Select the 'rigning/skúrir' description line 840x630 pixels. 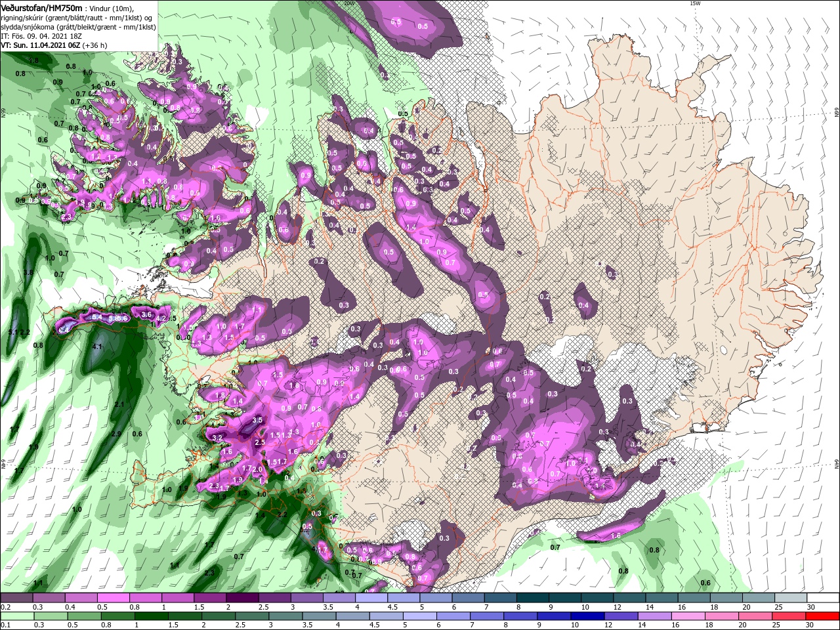pyautogui.click(x=76, y=18)
